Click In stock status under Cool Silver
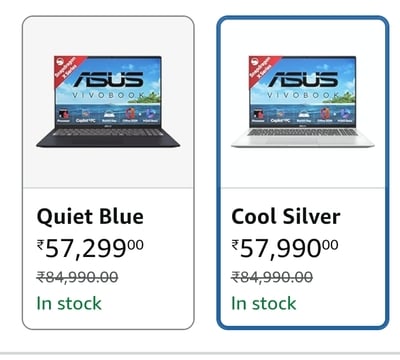The height and width of the screenshot is (360, 400). [264, 303]
